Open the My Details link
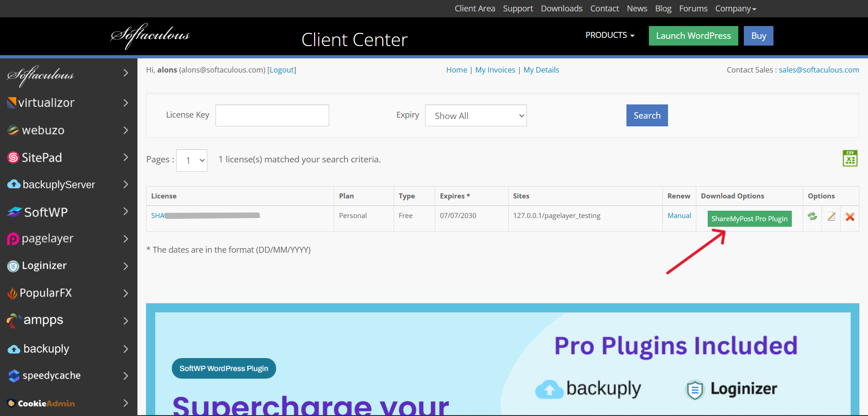This screenshot has width=868, height=416. pos(541,70)
